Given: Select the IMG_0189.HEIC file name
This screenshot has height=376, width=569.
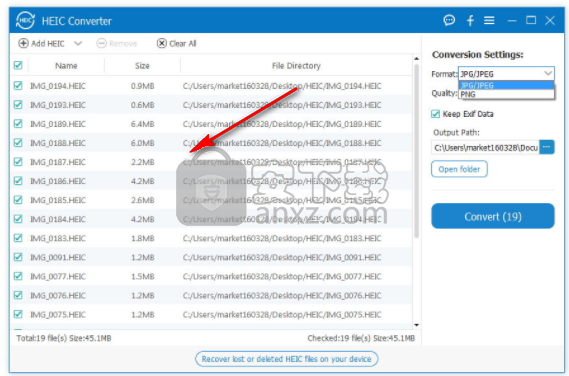Looking at the screenshot, I should [x=58, y=124].
